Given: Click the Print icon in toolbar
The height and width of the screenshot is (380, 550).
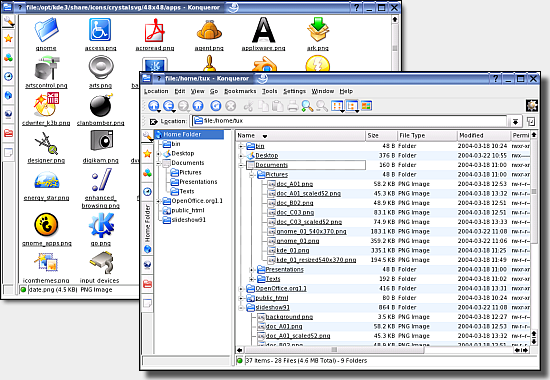Looking at the screenshot, I should [x=293, y=106].
